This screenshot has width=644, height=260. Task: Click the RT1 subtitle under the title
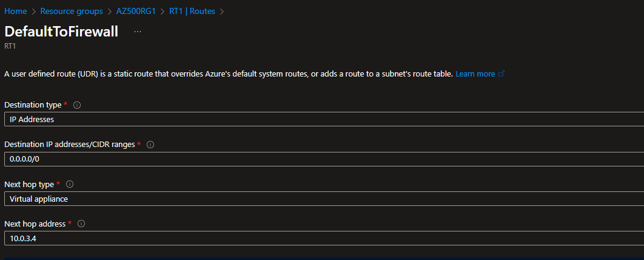tap(10, 46)
